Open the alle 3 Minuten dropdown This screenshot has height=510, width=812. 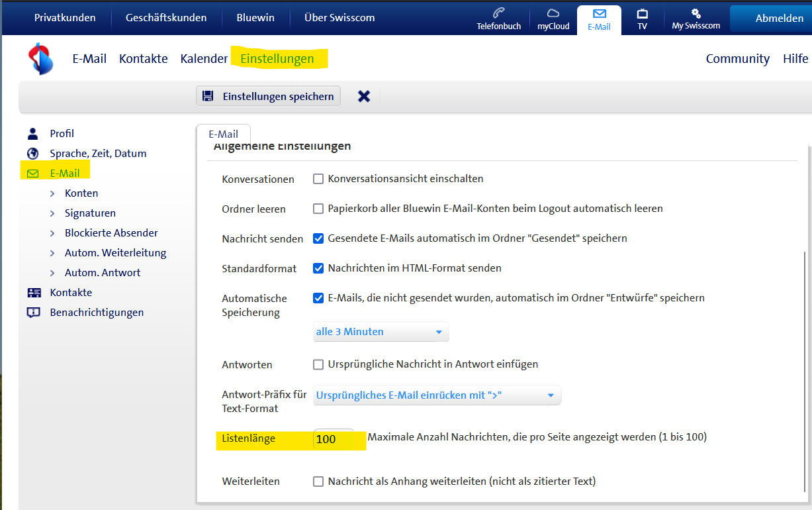tap(381, 331)
